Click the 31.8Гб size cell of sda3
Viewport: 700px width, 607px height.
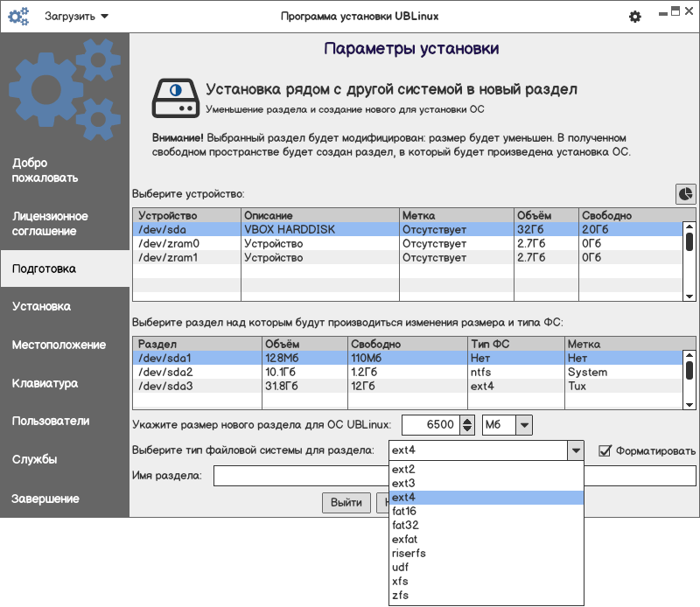304,386
